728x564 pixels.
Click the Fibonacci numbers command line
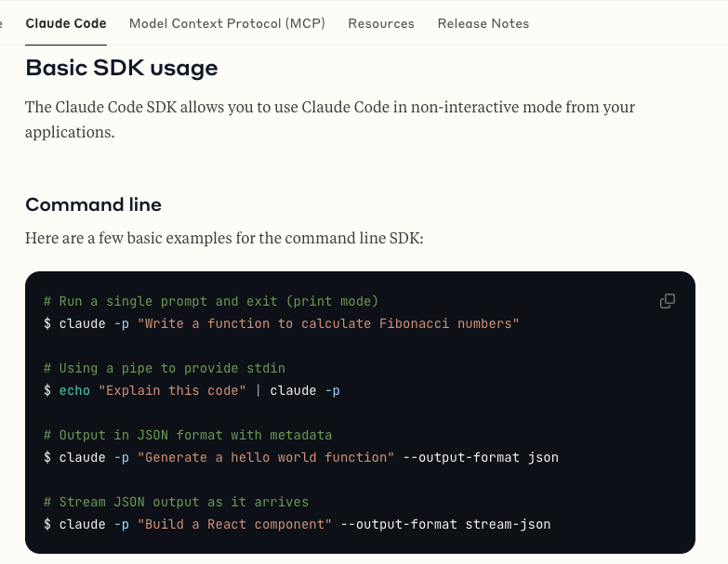[282, 323]
